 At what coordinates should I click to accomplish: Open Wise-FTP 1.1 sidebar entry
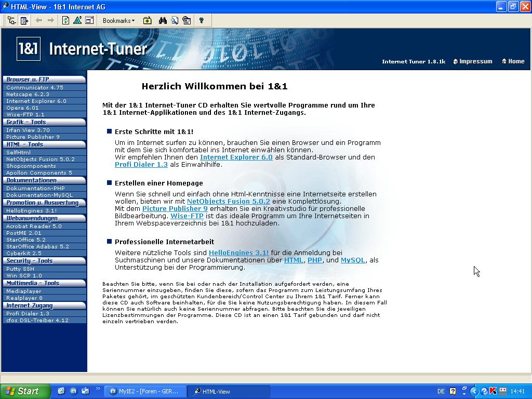point(44,115)
